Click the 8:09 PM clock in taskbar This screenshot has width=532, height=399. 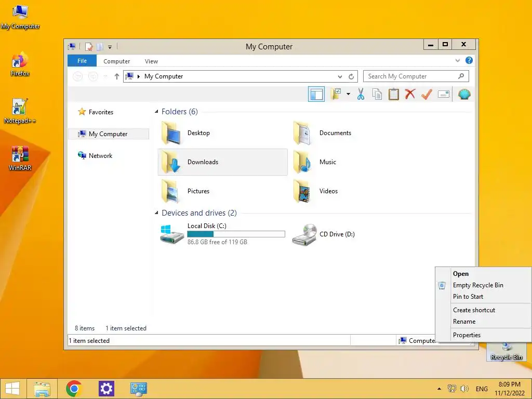[509, 384]
